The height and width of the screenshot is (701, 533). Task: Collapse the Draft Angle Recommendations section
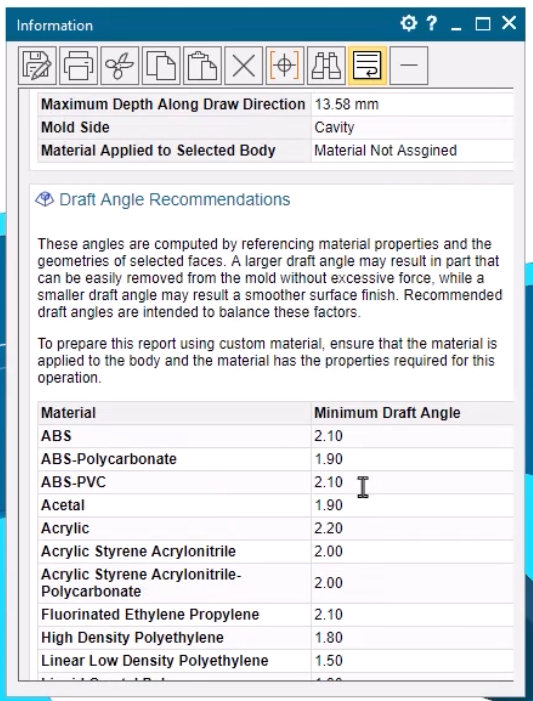click(x=174, y=199)
